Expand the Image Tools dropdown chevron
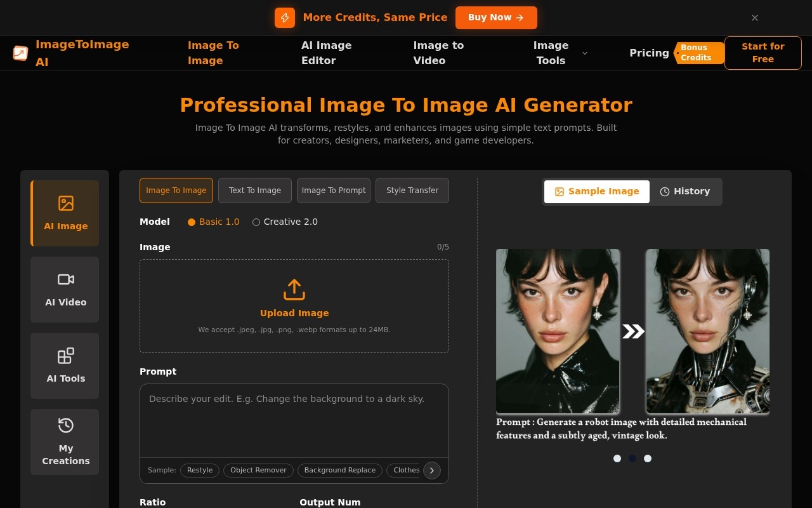Viewport: 812px width, 508px height. [x=585, y=53]
